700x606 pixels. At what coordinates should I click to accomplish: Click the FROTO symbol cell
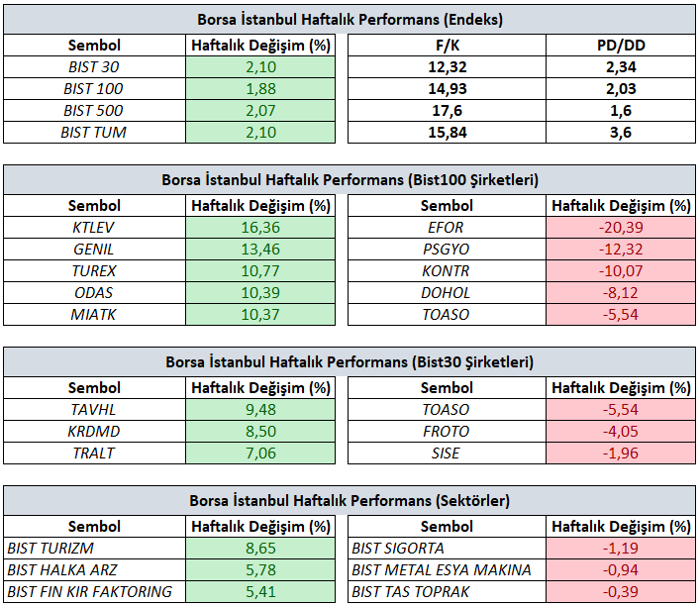click(x=447, y=432)
